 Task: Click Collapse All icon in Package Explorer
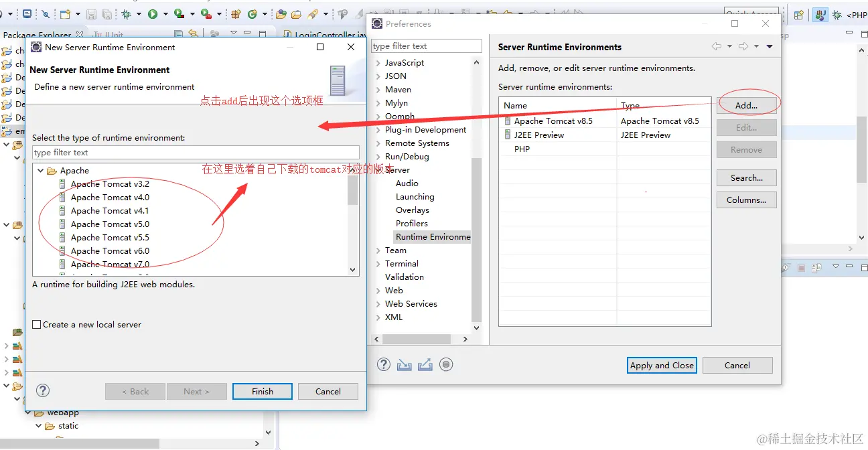178,34
